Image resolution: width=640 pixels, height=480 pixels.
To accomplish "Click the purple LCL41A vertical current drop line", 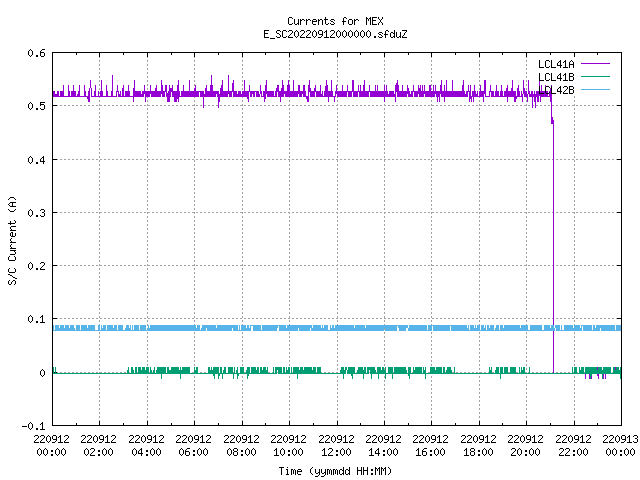I will click(553, 245).
